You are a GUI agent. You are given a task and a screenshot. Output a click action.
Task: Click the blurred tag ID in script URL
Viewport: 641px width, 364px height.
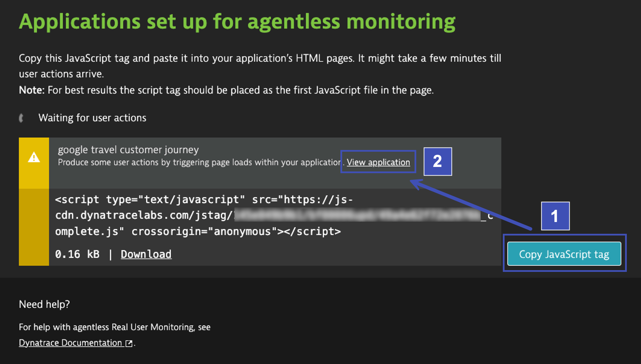pos(357,215)
